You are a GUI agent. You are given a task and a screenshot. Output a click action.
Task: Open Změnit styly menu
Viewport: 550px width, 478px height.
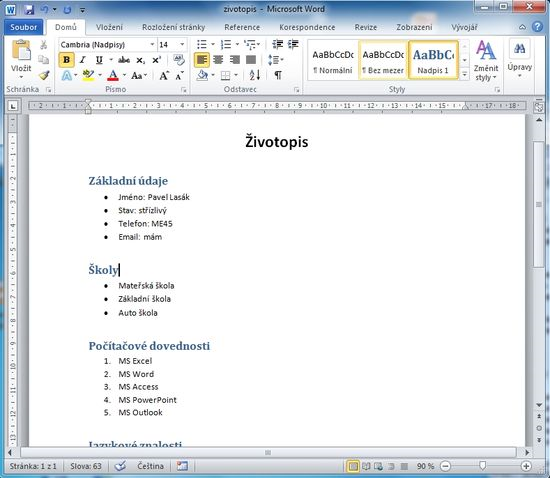pos(486,60)
